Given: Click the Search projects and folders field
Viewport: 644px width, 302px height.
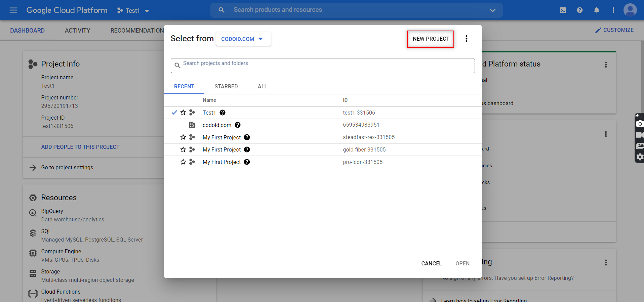Looking at the screenshot, I should tap(323, 66).
